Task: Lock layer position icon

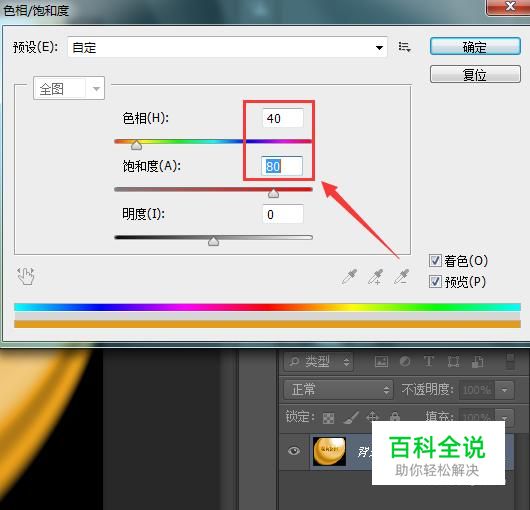Action: 372,417
